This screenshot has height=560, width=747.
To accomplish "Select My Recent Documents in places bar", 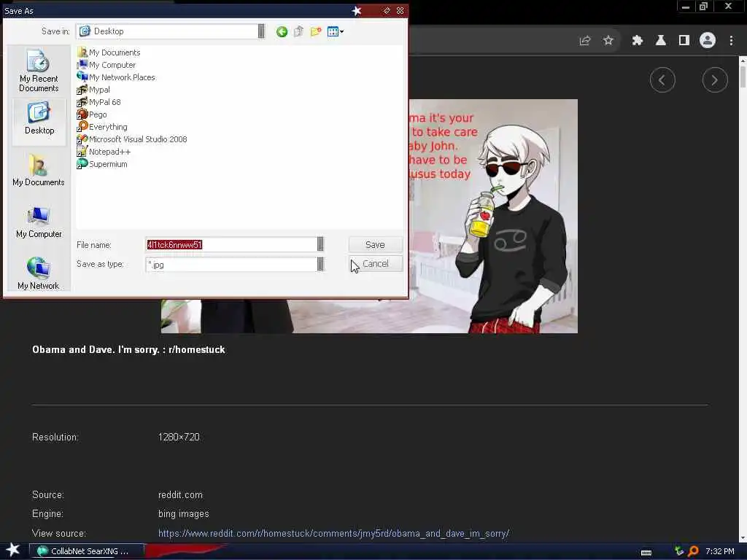I will (39, 71).
